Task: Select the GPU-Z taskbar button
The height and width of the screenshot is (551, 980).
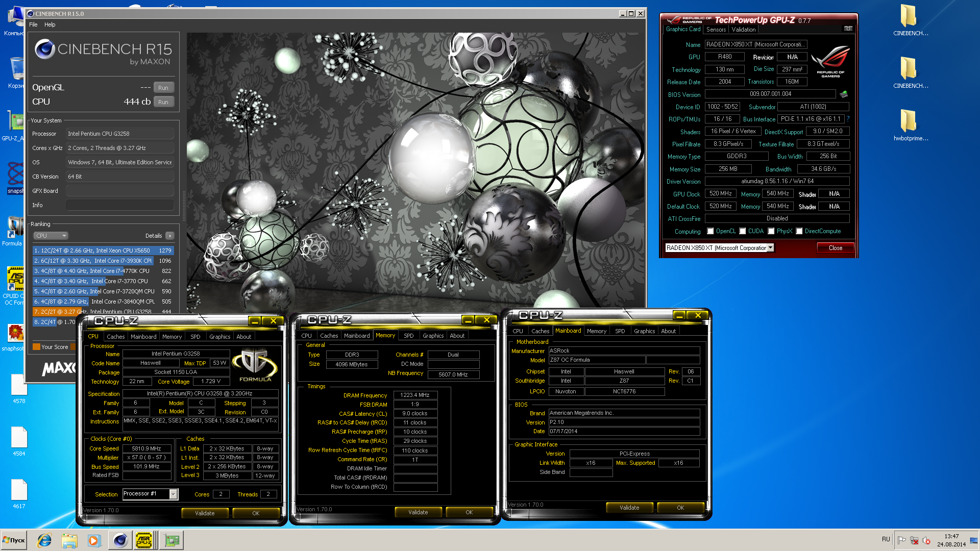Action: 171,540
